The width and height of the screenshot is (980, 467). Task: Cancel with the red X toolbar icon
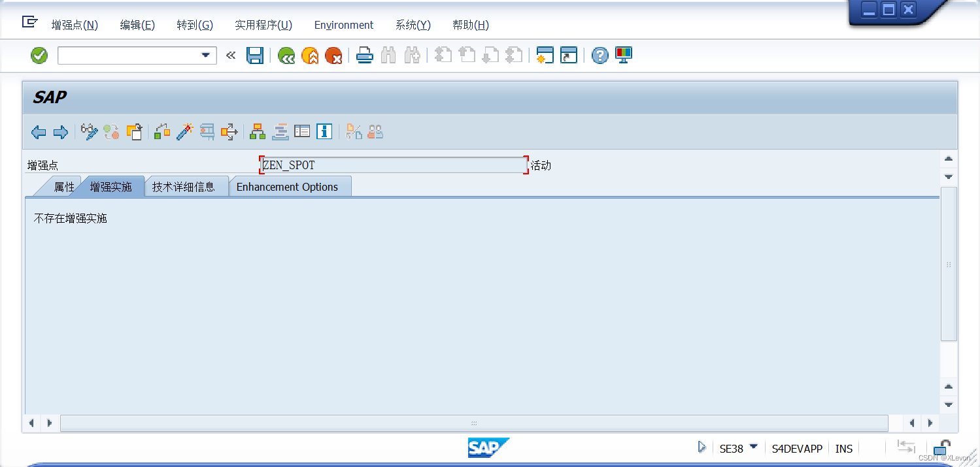tap(334, 55)
